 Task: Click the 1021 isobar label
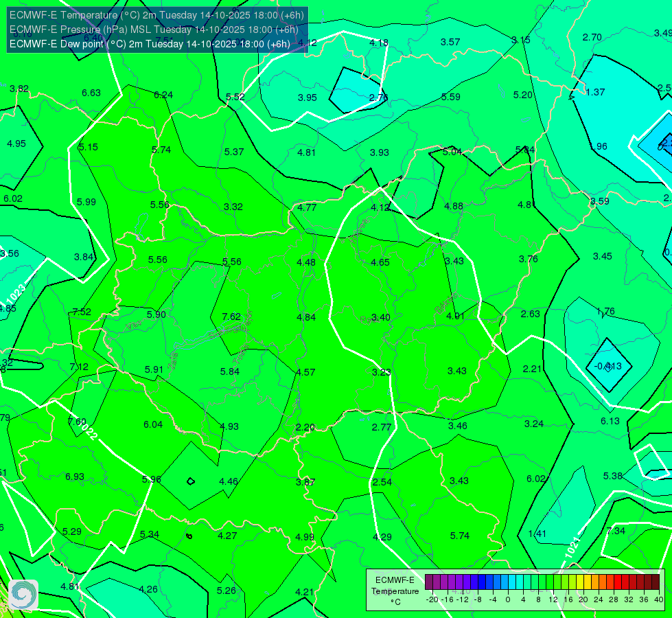572,547
